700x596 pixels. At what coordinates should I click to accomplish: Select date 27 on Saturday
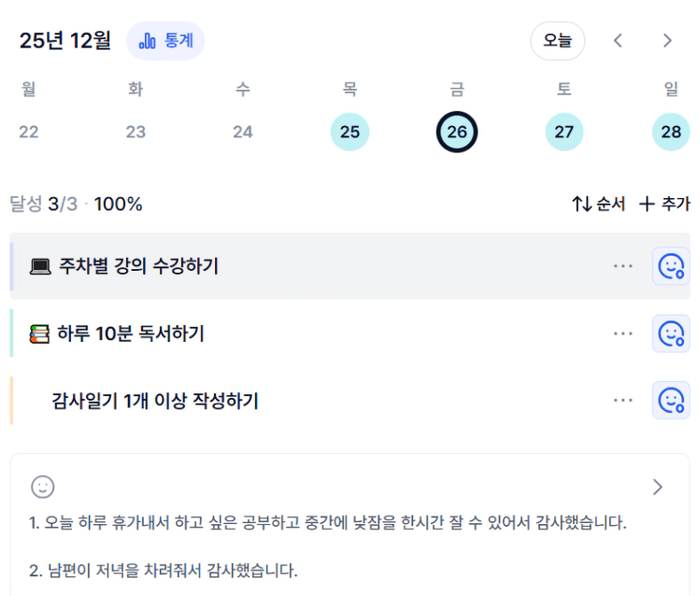pos(564,132)
